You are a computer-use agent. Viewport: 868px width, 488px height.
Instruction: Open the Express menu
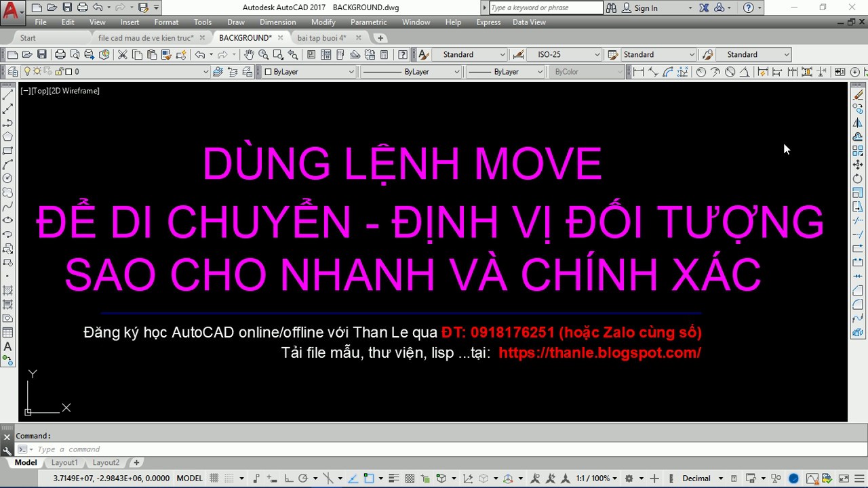click(x=488, y=22)
